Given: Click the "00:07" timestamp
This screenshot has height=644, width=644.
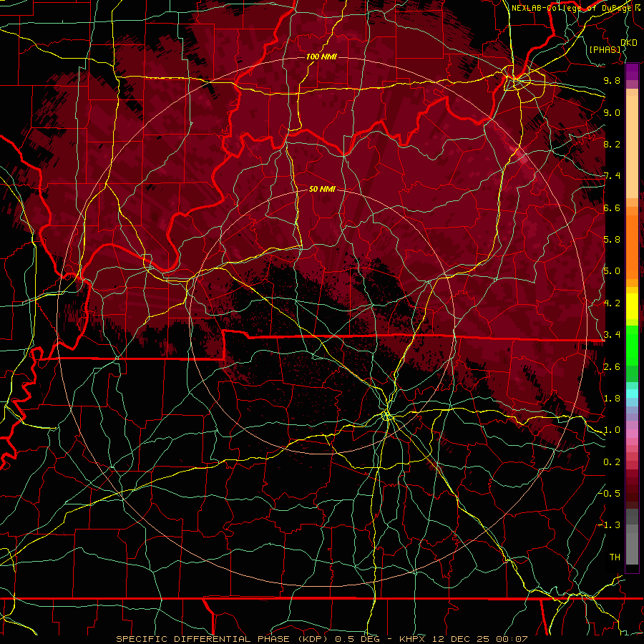Looking at the screenshot, I should tap(512, 639).
